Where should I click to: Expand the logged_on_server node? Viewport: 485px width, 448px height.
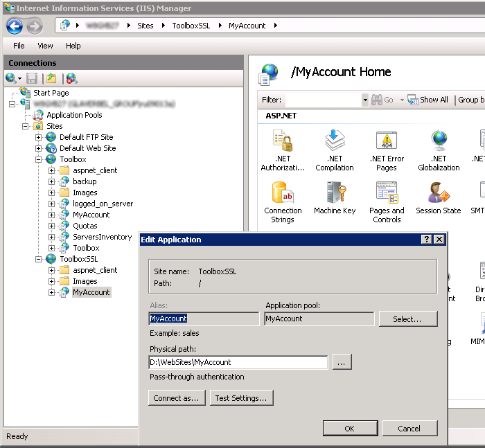(x=52, y=204)
